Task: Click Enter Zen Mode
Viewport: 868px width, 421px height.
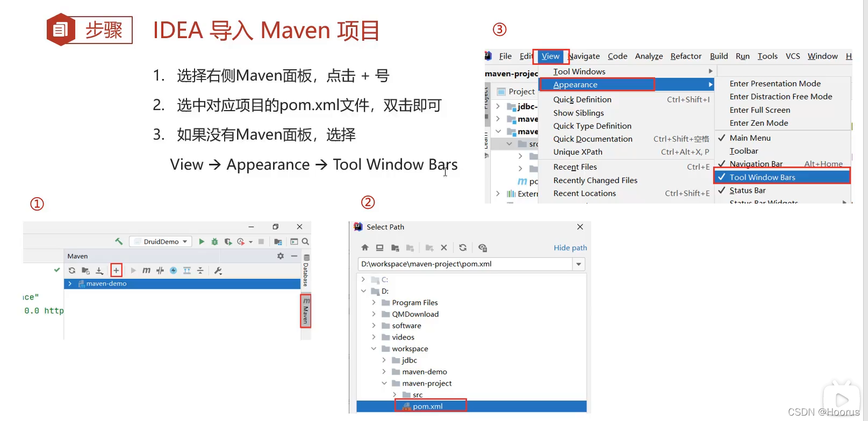Action: point(759,123)
